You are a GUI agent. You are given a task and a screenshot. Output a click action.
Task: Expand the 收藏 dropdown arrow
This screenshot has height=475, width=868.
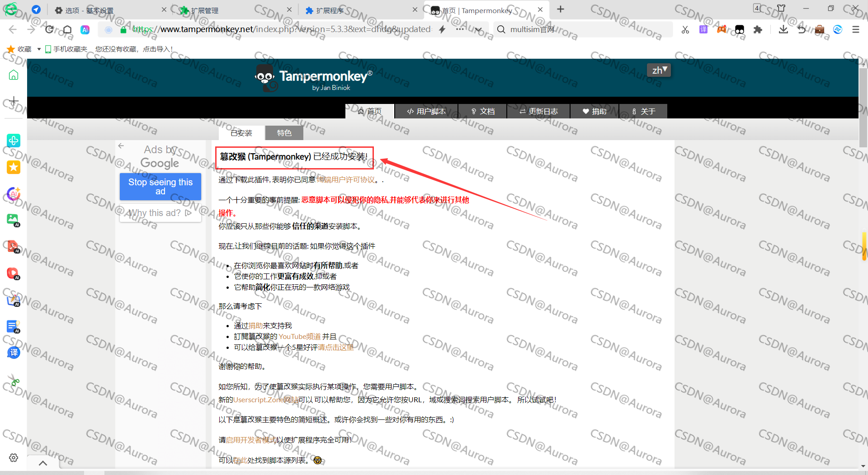click(x=39, y=49)
